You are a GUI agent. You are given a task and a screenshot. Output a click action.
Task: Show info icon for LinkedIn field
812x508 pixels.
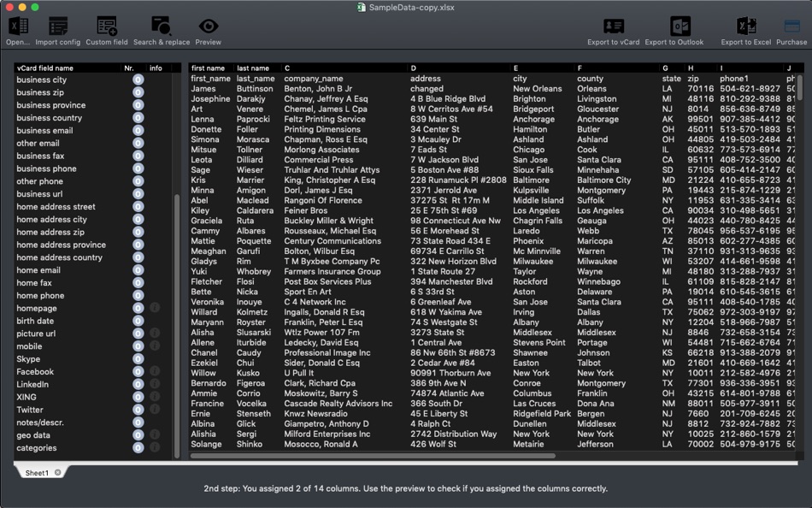(x=155, y=384)
